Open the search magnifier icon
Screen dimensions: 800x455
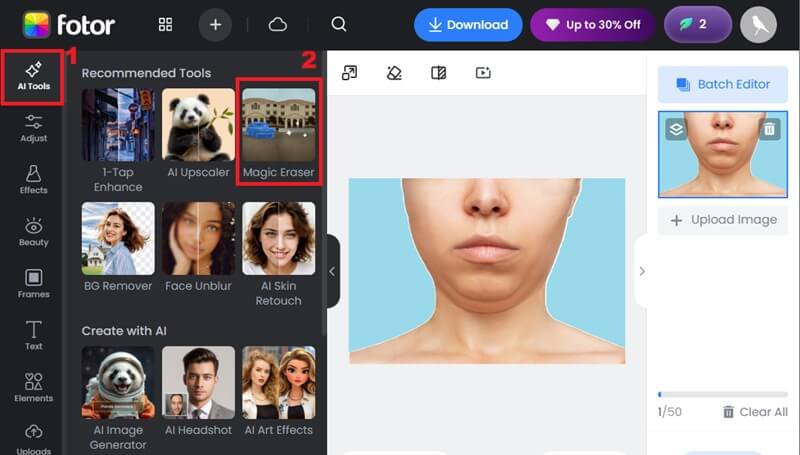pyautogui.click(x=339, y=24)
